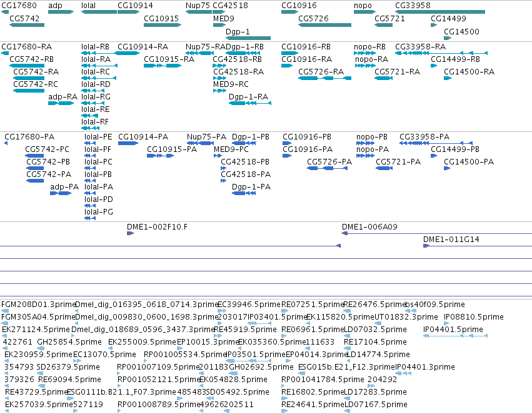Open the MED9 gene label

[x=224, y=18]
